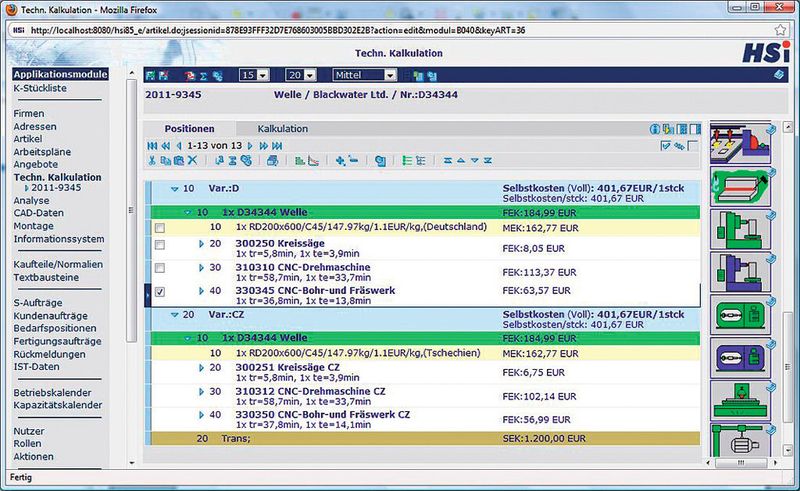800x491 pixels.
Task: Open the Mittel dropdown
Action: (x=390, y=75)
